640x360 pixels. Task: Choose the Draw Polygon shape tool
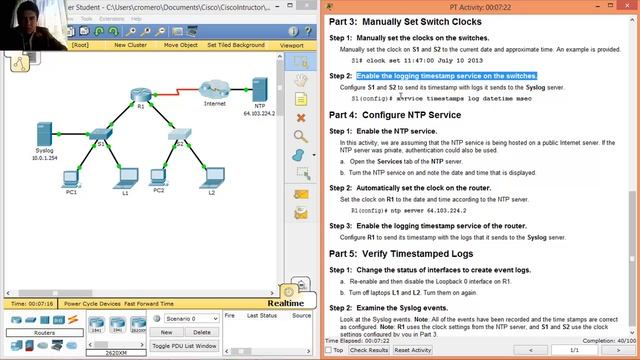pyautogui.click(x=299, y=155)
